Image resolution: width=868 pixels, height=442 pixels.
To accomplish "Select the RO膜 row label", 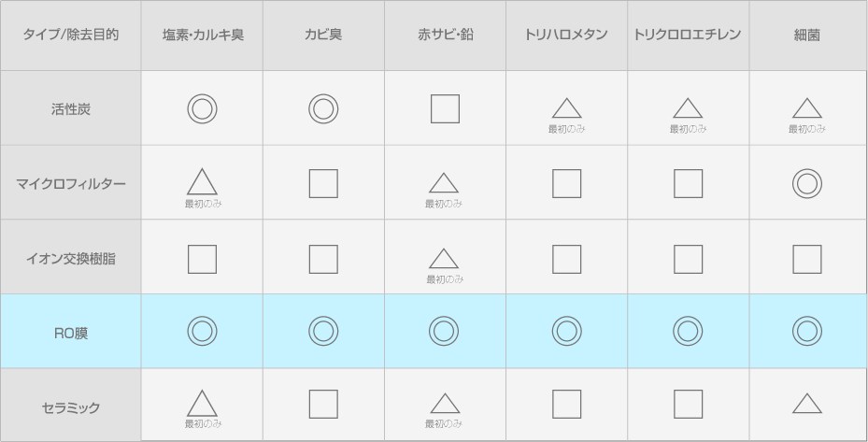I will pyautogui.click(x=71, y=332).
